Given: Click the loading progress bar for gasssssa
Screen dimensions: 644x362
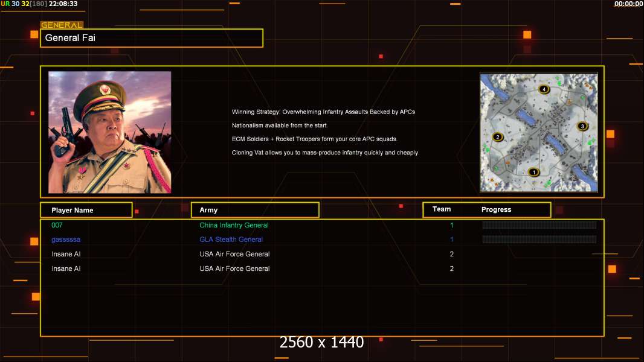Looking at the screenshot, I should point(539,239).
